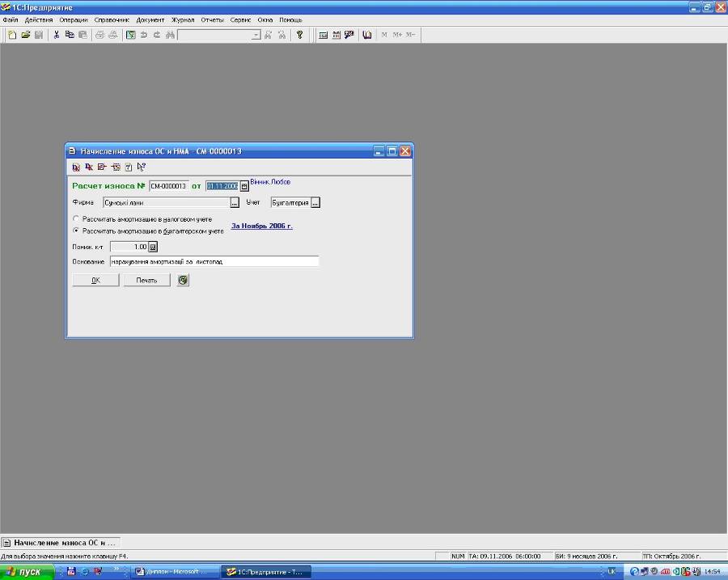Open the Фирма selection ellipsis button
Image resolution: width=728 pixels, height=580 pixels.
(x=235, y=202)
